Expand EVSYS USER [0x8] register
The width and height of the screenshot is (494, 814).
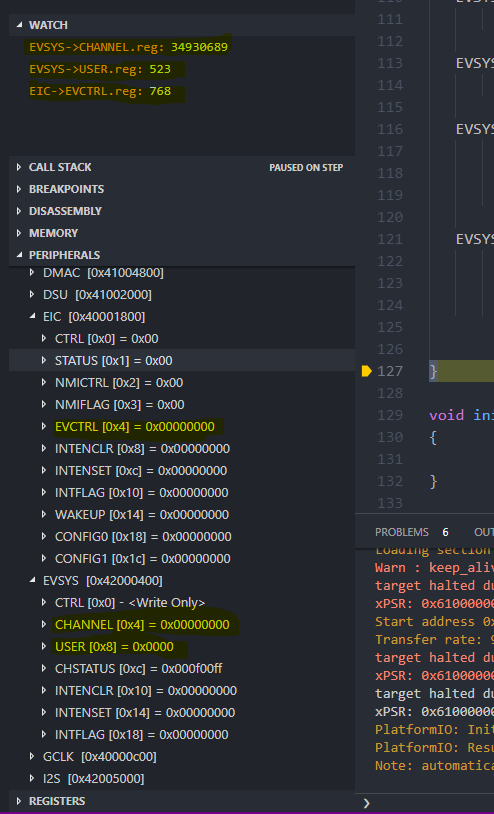point(45,647)
